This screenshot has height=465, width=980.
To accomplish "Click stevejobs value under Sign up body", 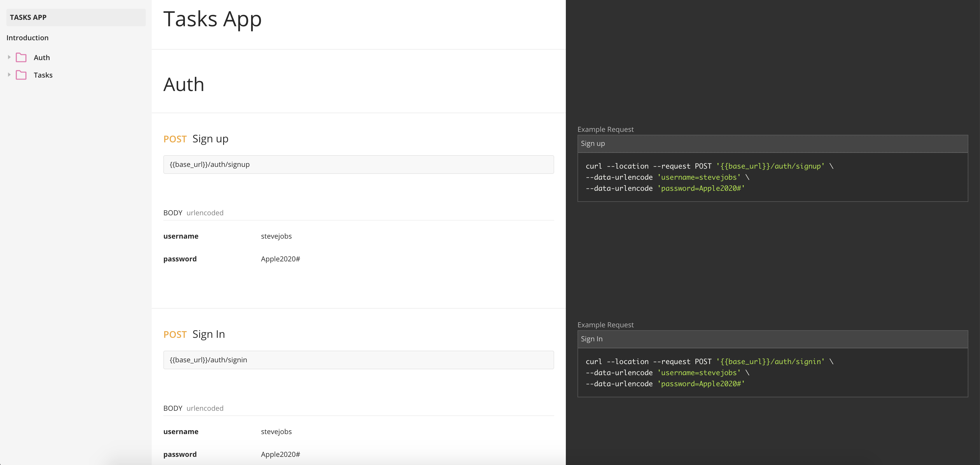I will pyautogui.click(x=276, y=236).
